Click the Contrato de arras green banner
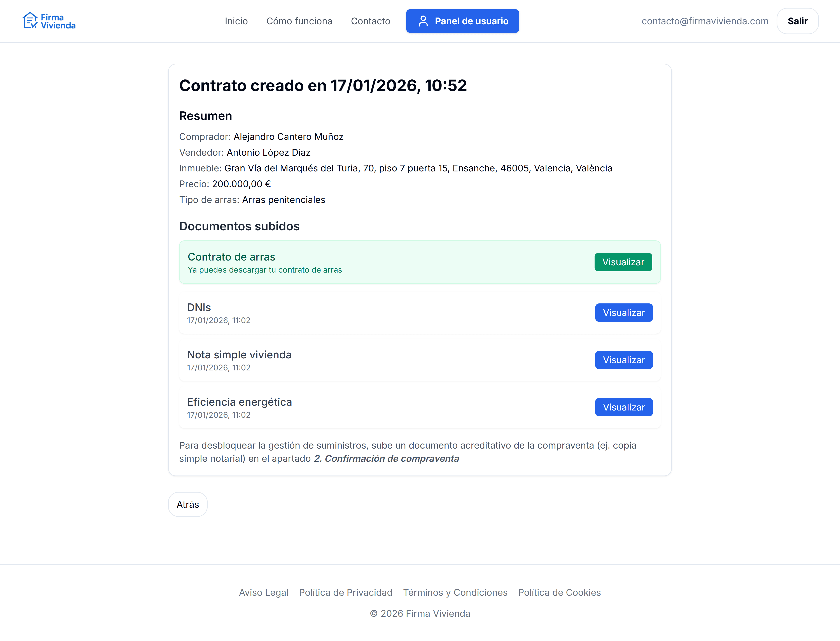Image resolution: width=840 pixels, height=641 pixels. coord(381,262)
